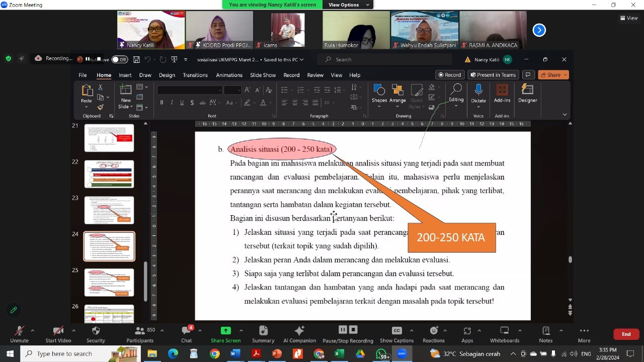The width and height of the screenshot is (644, 362).
Task: Click the red Font Color button
Action: coord(263,103)
